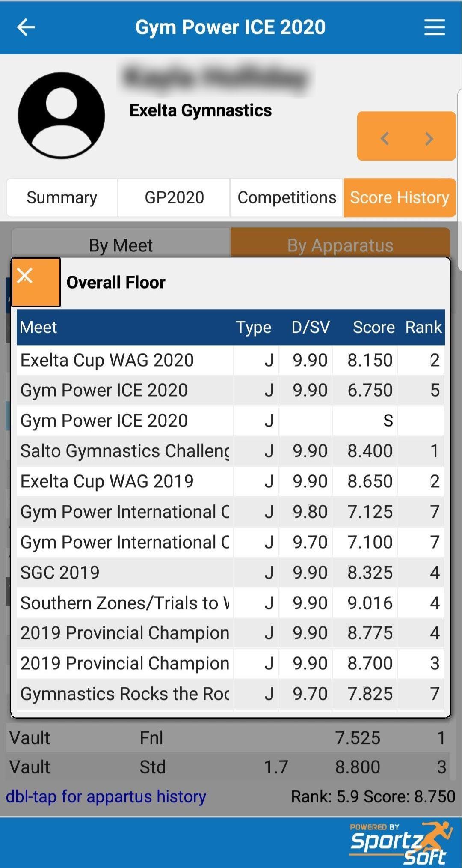
Task: Go to next athlete with right chevron
Action: point(429,138)
